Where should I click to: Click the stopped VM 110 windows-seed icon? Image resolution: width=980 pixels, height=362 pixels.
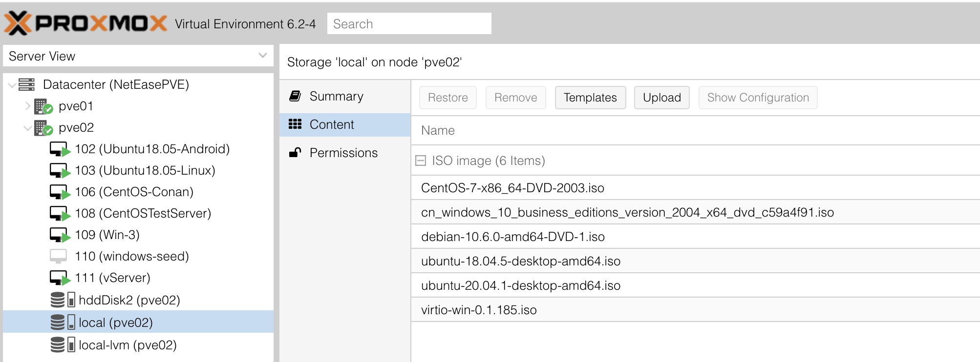click(x=58, y=256)
